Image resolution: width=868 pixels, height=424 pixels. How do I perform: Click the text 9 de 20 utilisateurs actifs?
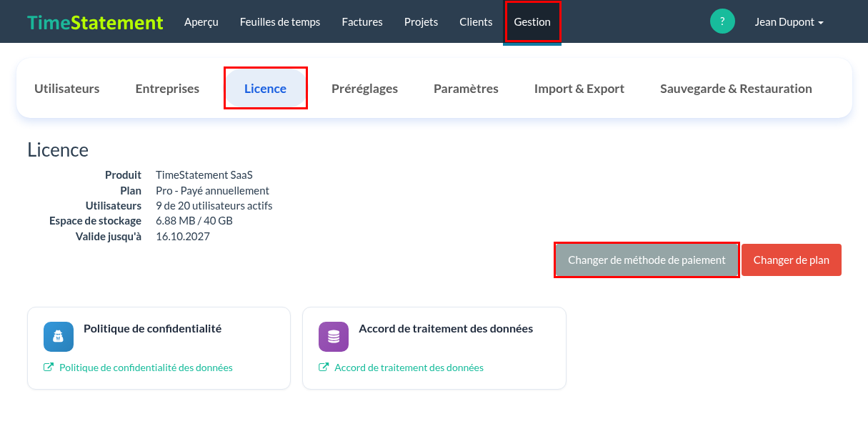point(214,206)
